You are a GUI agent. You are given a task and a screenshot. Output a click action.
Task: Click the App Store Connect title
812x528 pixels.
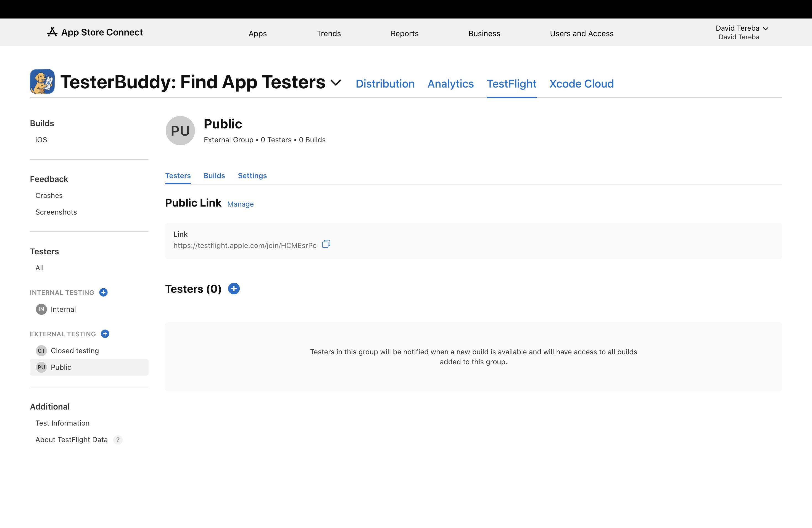pyautogui.click(x=102, y=32)
